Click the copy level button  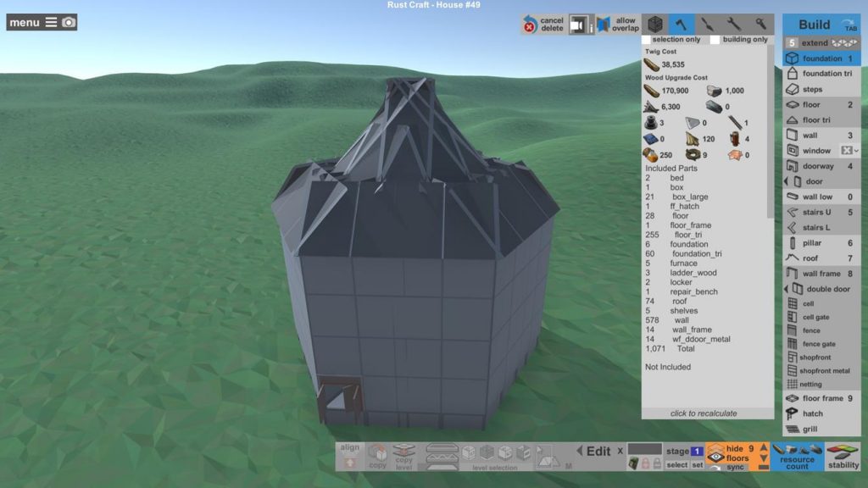coord(404,457)
